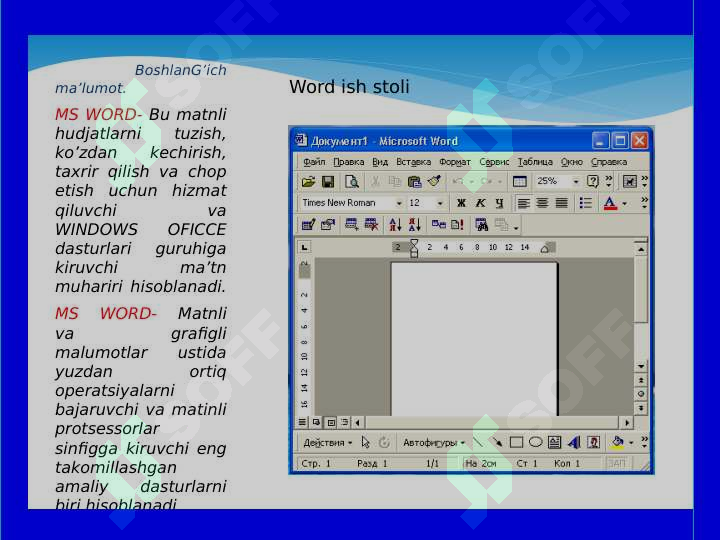Select the Rectangle drawing tool
720x540 pixels.
tap(516, 442)
